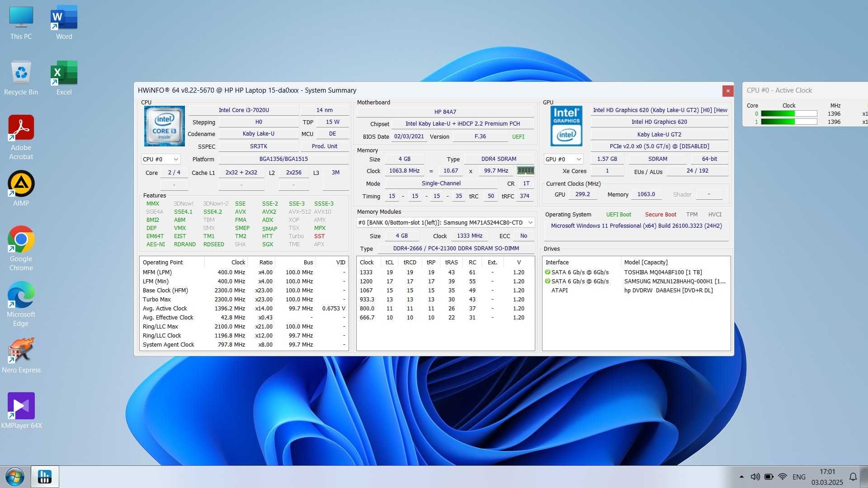Image resolution: width=868 pixels, height=488 pixels.
Task: Open the Excel desktop shortcut
Action: click(64, 78)
